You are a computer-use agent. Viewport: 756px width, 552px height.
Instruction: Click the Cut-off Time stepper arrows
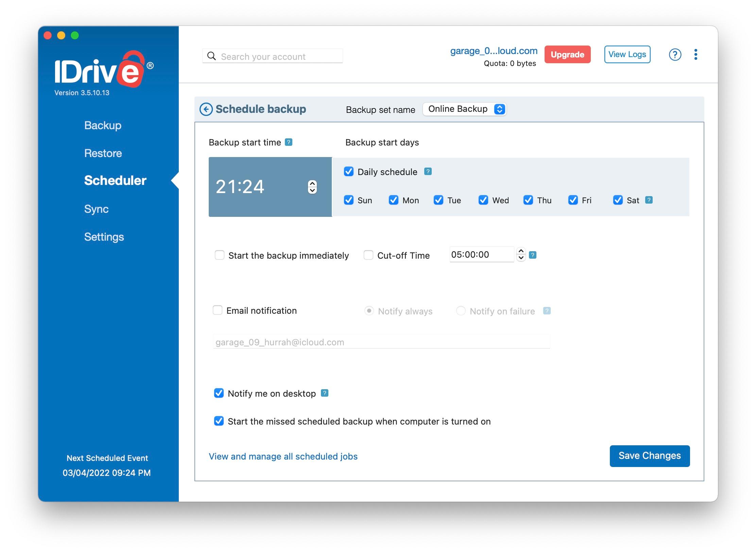[x=521, y=254]
